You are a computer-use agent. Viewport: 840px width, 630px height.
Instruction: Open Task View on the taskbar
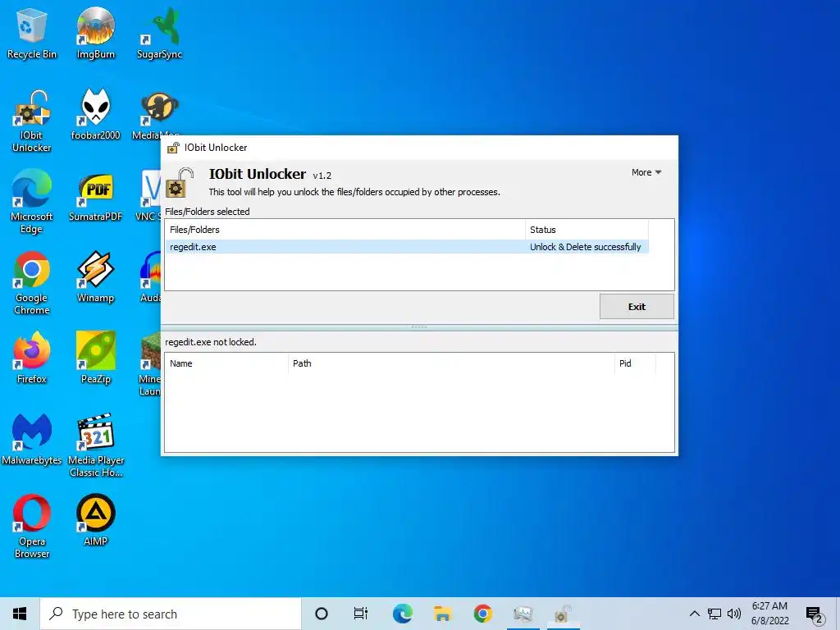tap(361, 614)
